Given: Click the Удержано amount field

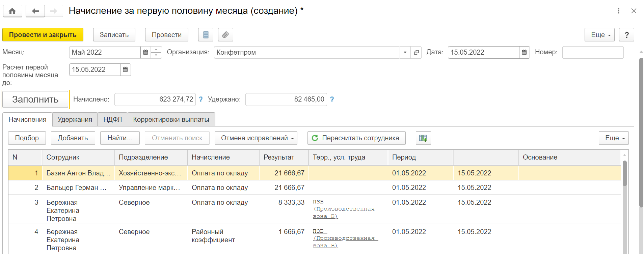Looking at the screenshot, I should click(286, 100).
